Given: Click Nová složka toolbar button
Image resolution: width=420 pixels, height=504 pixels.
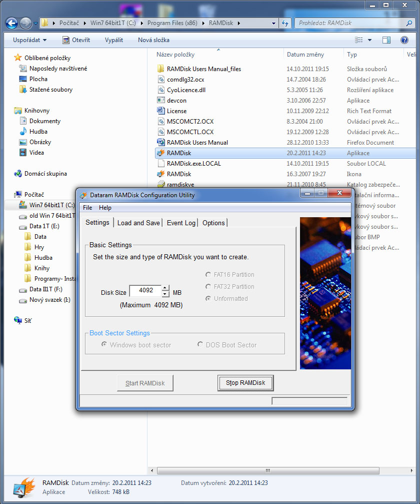Looking at the screenshot, I should pyautogui.click(x=154, y=40).
